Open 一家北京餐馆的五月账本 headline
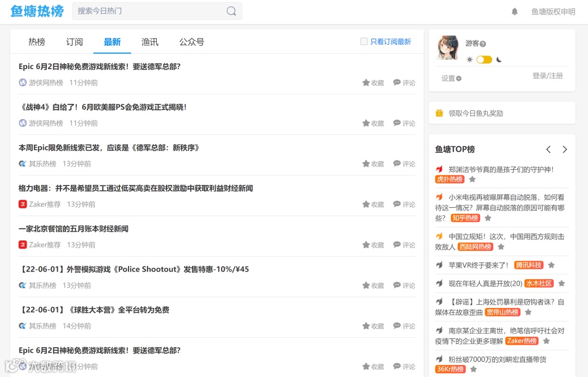Image resolution: width=588 pixels, height=377 pixels. click(x=73, y=228)
